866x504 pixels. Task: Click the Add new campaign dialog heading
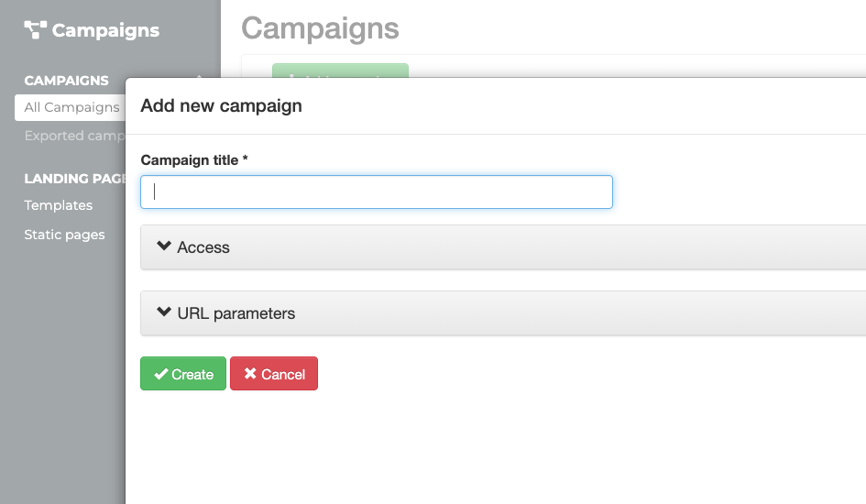pyautogui.click(x=221, y=105)
